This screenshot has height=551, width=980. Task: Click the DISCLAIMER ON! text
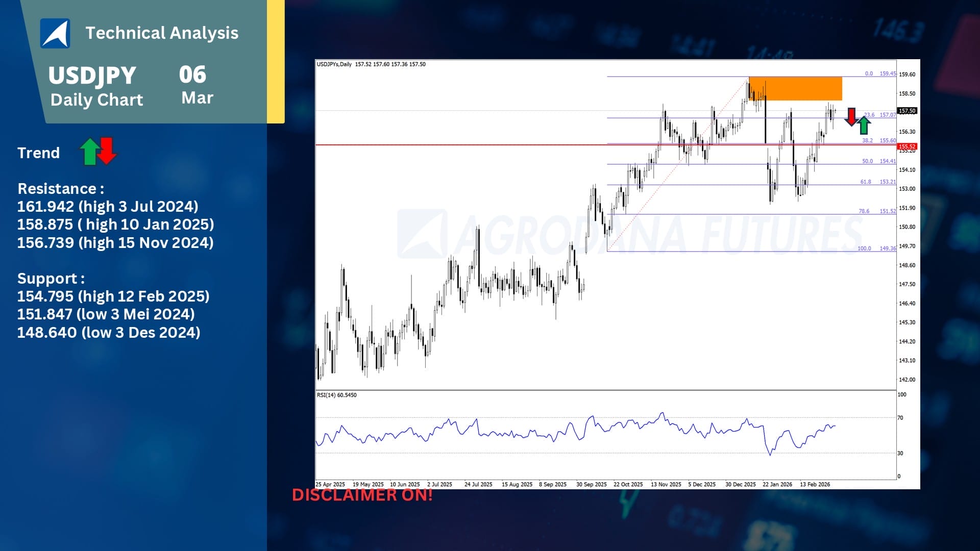point(362,495)
